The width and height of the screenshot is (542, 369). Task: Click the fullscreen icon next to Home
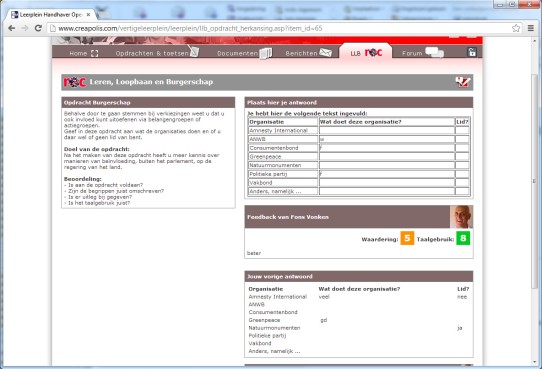(x=94, y=53)
